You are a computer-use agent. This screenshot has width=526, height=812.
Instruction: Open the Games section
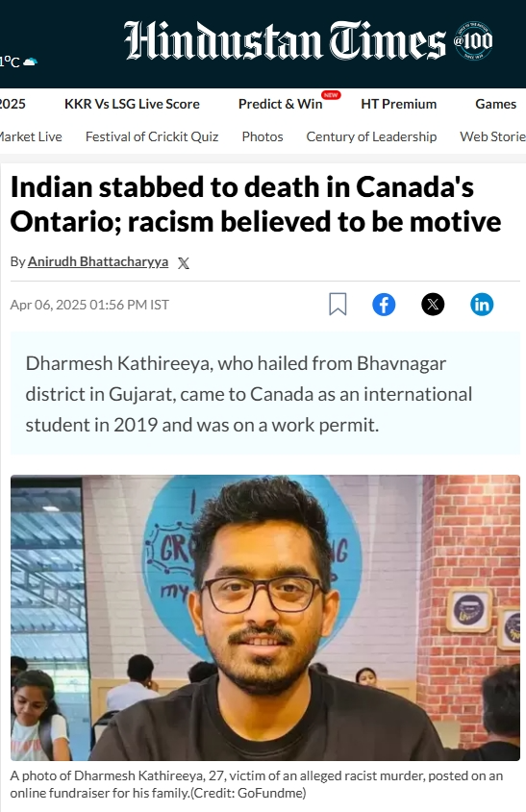(x=496, y=104)
